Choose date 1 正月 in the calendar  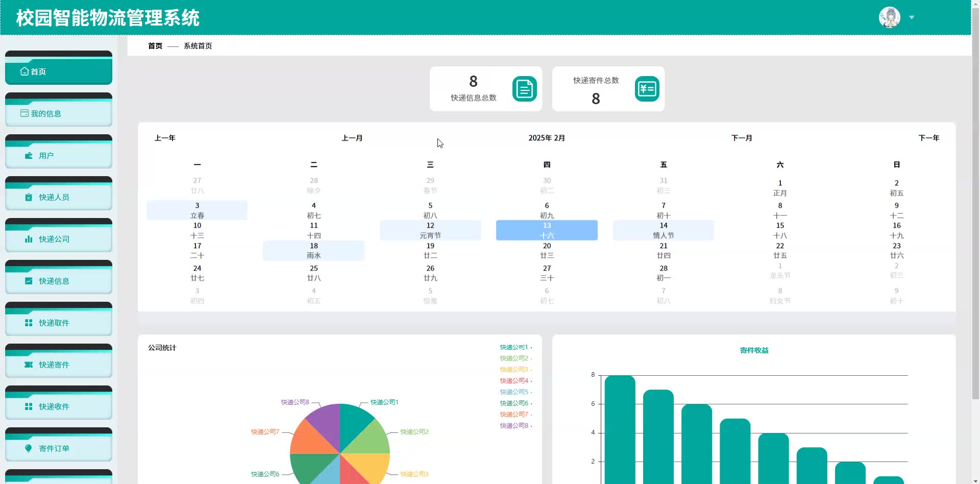point(780,188)
